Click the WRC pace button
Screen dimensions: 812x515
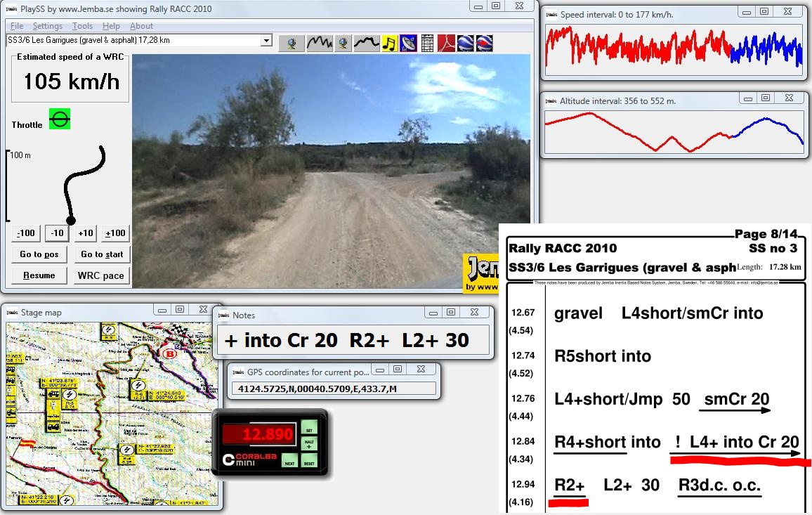point(102,275)
